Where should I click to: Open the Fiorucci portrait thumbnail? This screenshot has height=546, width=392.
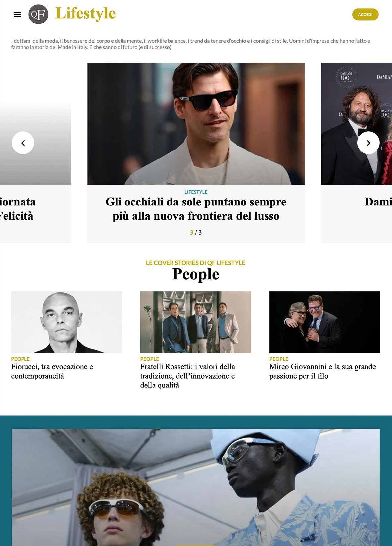(67, 322)
